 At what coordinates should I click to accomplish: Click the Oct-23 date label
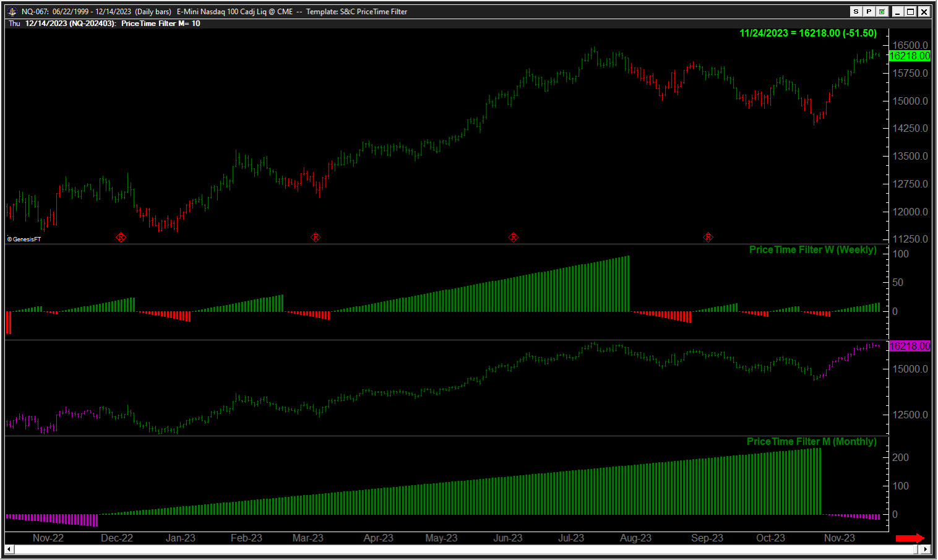(x=770, y=538)
